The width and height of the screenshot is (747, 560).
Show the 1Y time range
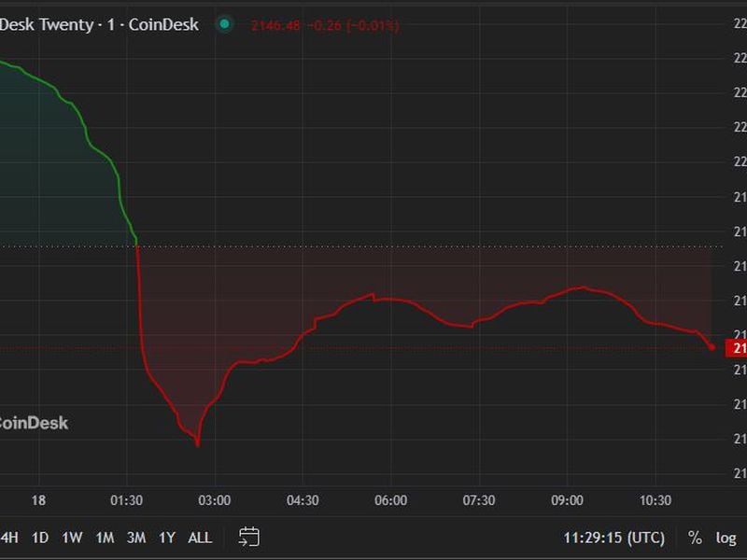pos(167,538)
